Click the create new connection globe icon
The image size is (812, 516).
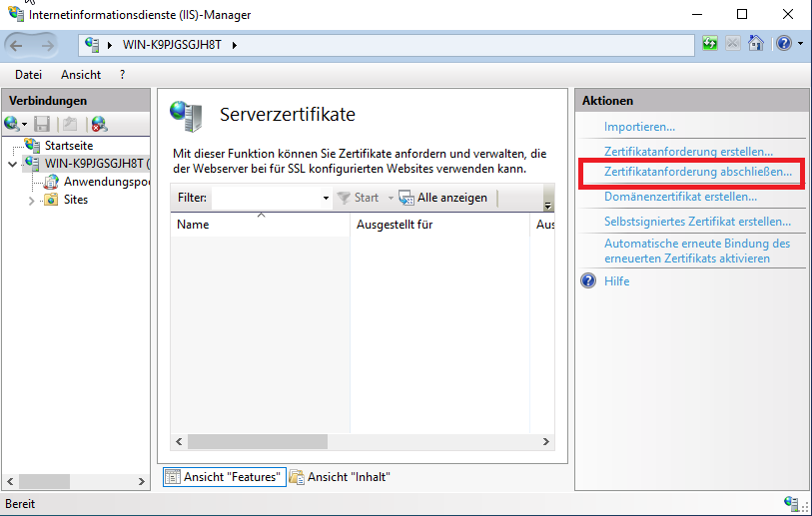point(11,124)
